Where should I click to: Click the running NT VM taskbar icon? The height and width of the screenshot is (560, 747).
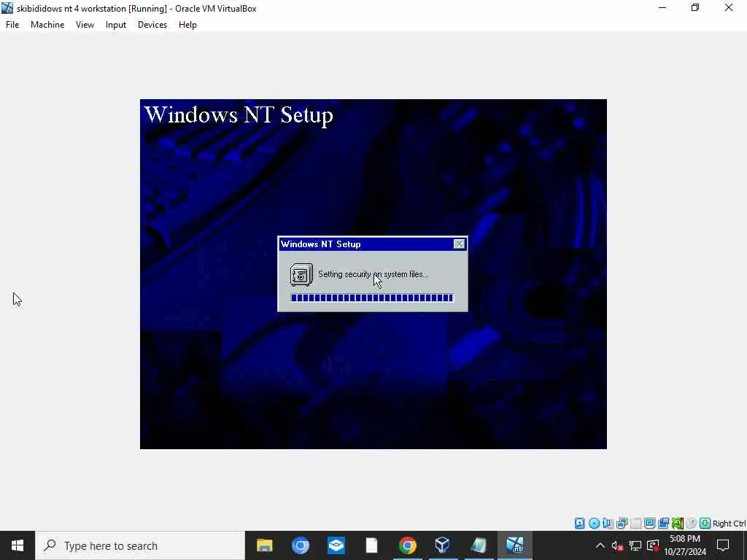(x=514, y=545)
